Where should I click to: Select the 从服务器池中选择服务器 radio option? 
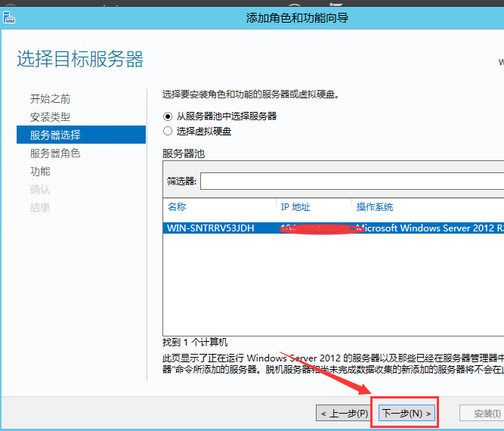pos(168,116)
